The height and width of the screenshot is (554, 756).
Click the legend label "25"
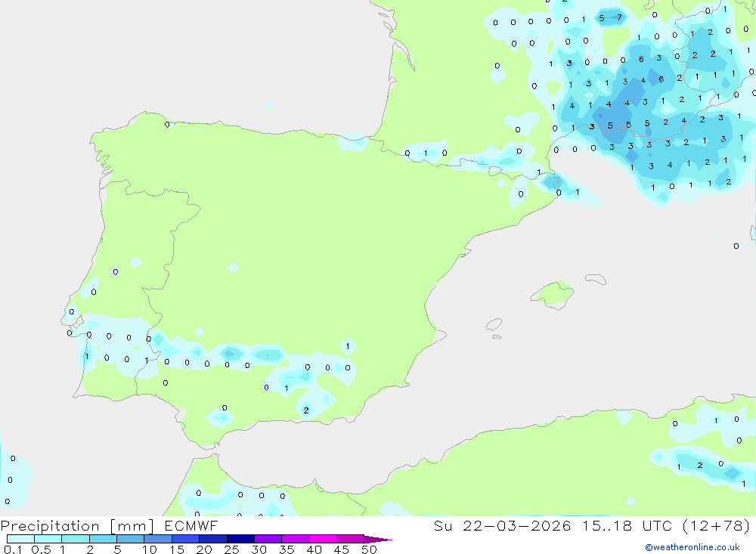231,549
